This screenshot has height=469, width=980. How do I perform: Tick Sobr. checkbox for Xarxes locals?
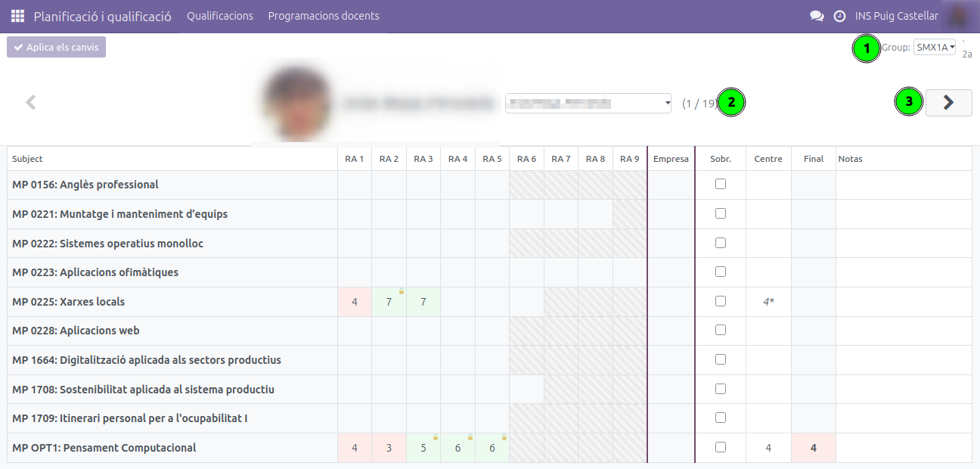coord(721,301)
